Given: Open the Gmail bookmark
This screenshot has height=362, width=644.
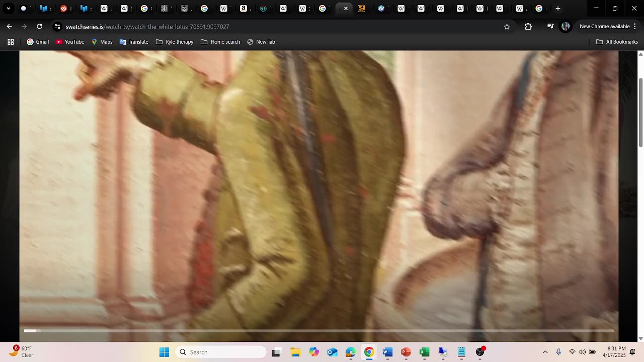Looking at the screenshot, I should point(38,42).
